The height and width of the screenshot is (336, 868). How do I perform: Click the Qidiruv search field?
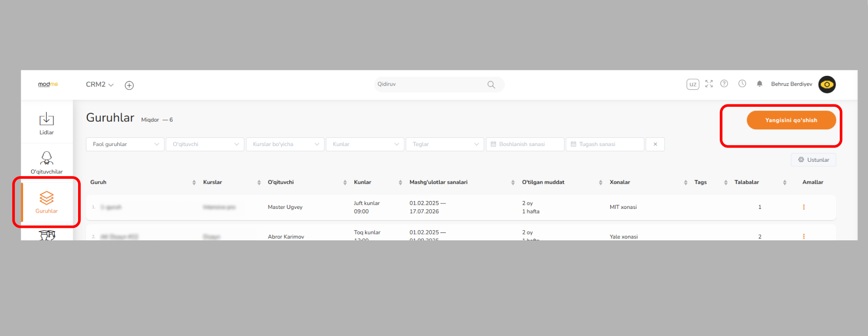tap(430, 84)
